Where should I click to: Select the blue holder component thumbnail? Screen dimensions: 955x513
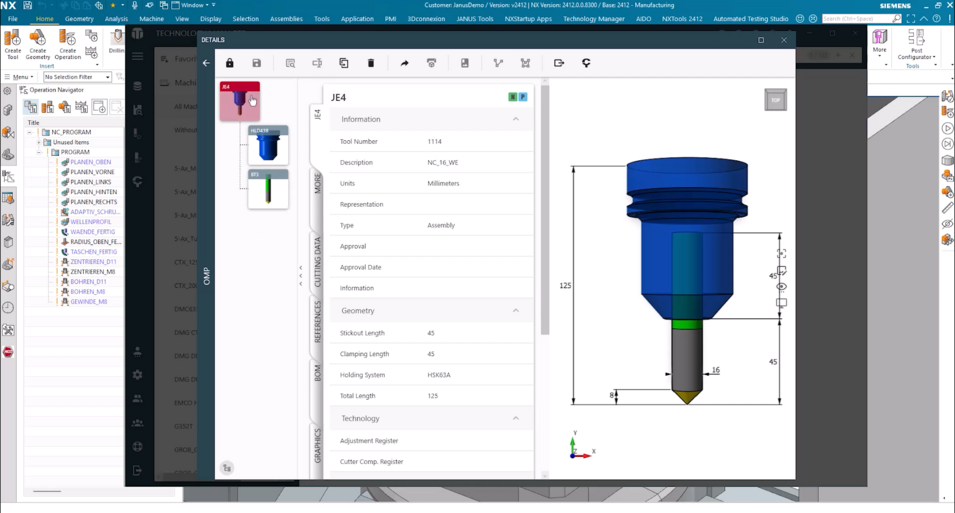click(x=268, y=145)
